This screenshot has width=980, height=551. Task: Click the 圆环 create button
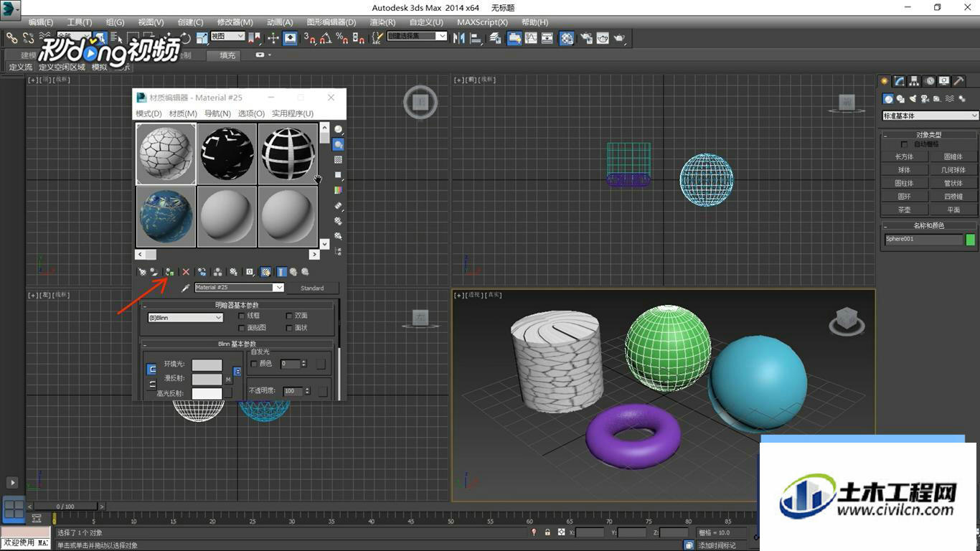coord(904,197)
